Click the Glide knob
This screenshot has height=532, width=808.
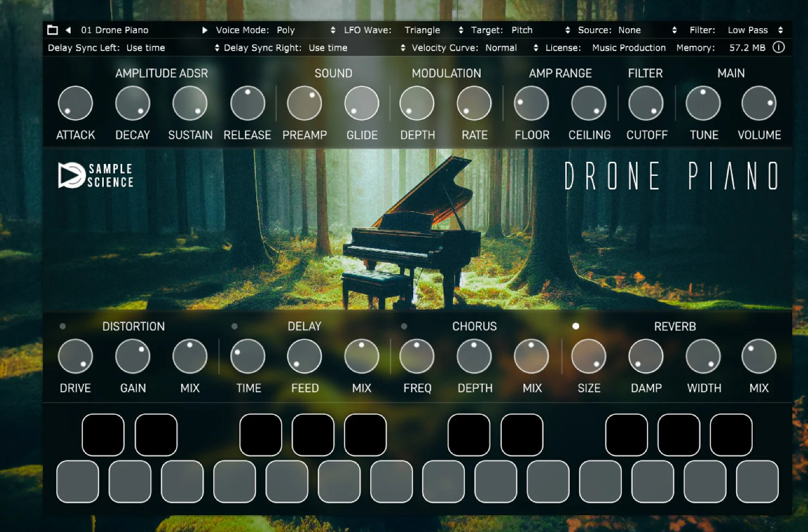[x=362, y=103]
